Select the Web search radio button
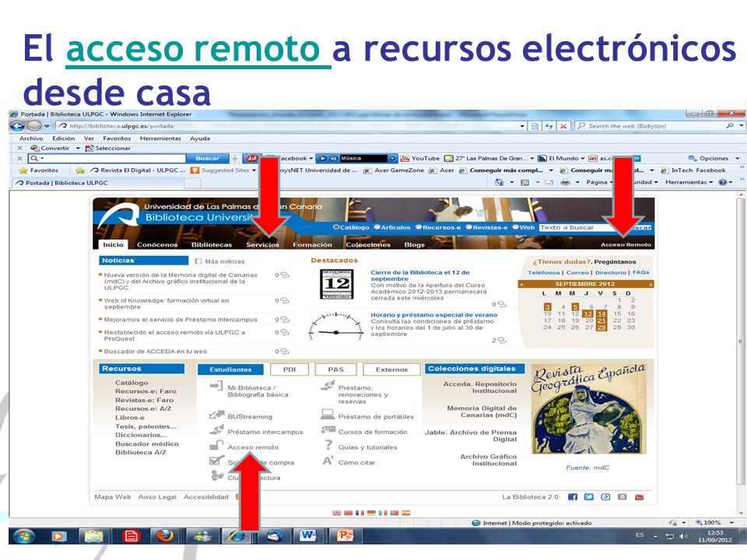The image size is (747, 560). click(x=515, y=227)
